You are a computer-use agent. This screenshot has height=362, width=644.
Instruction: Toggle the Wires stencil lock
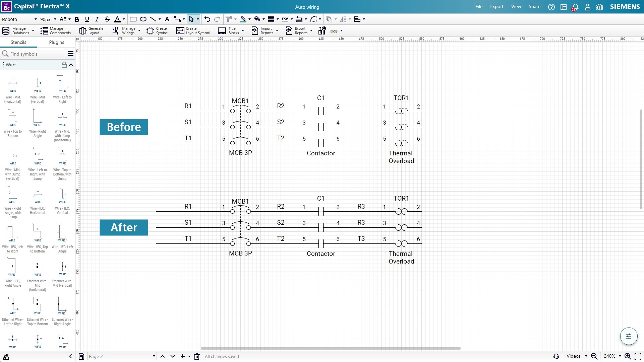(64, 65)
